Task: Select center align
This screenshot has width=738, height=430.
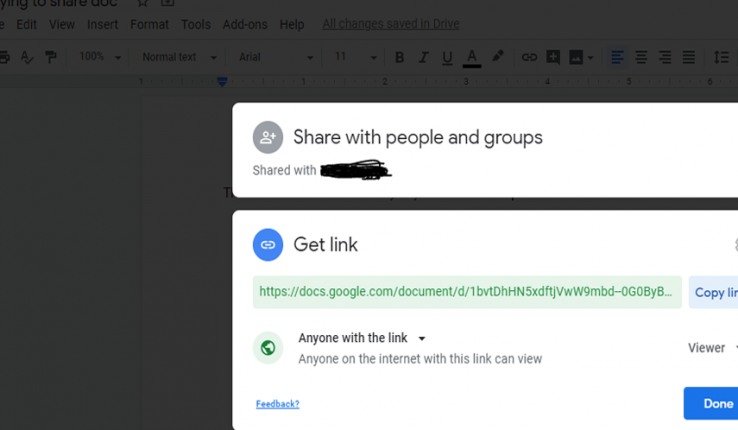Action: (x=641, y=57)
